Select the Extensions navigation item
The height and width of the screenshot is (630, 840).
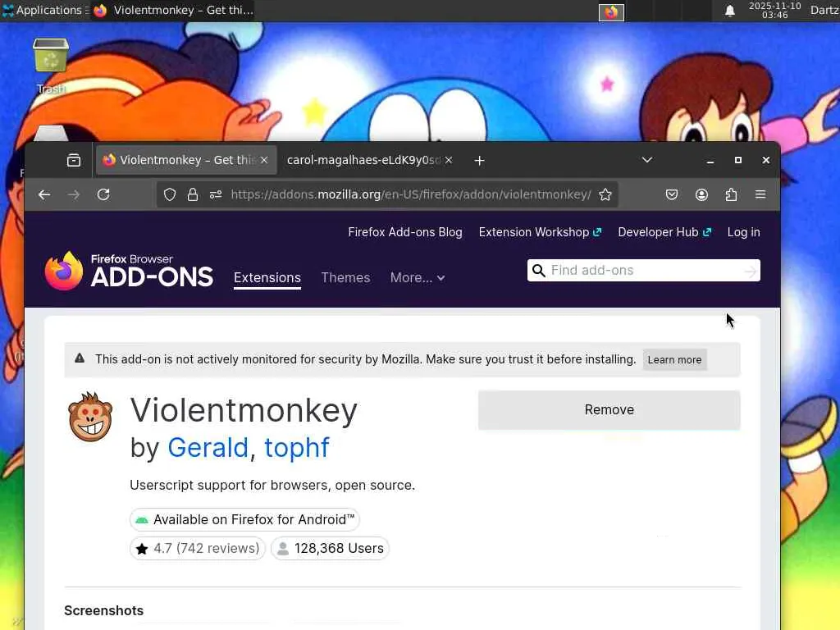(x=267, y=277)
